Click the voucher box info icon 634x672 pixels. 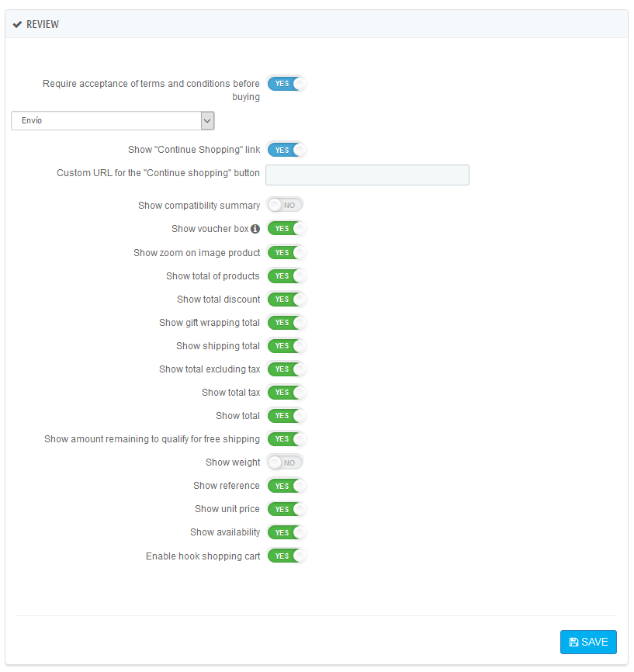(x=255, y=229)
